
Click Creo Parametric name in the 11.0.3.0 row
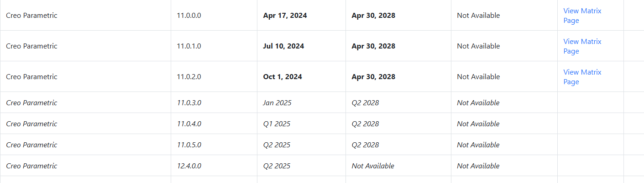click(31, 103)
